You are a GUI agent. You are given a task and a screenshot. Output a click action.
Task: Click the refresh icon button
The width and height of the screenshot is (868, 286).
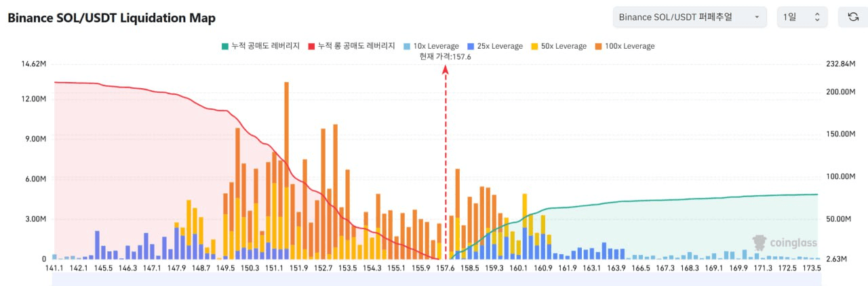pyautogui.click(x=853, y=17)
